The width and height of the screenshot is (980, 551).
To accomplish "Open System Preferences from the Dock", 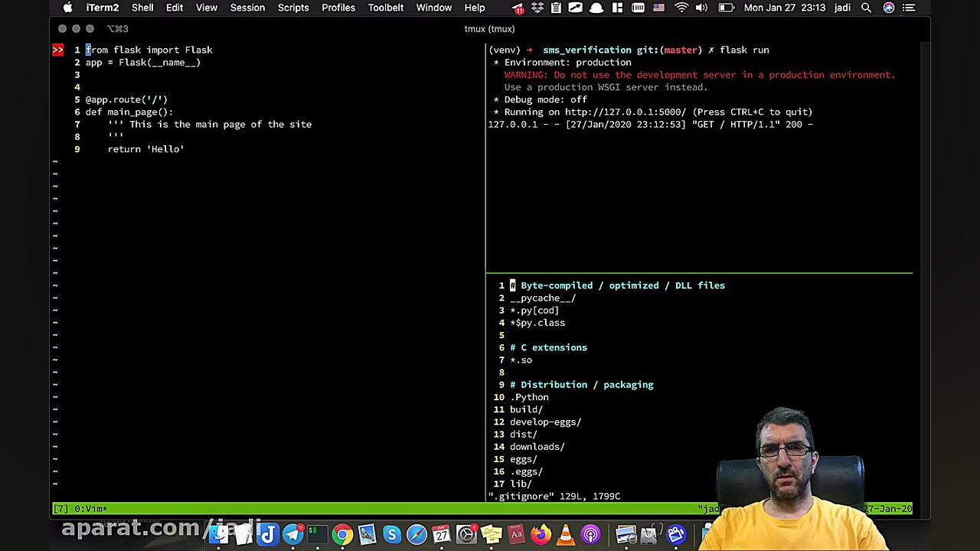I will [466, 534].
